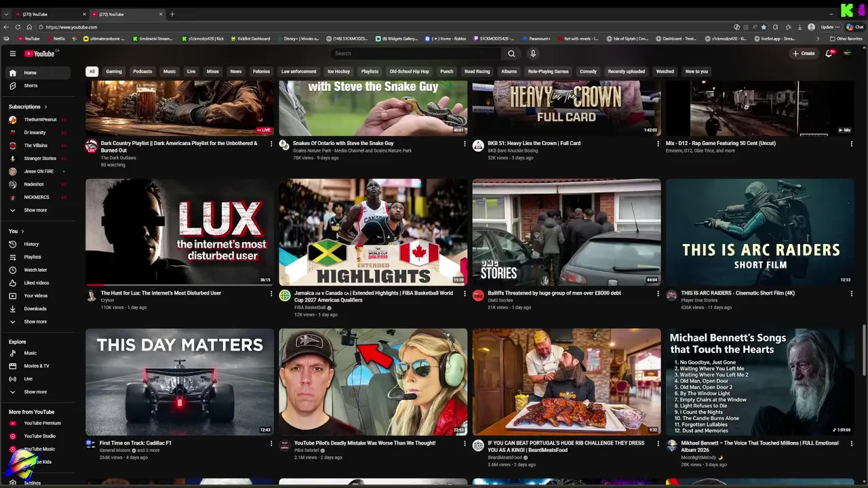The width and height of the screenshot is (868, 488).
Task: Open options menu for The Hunt for Lux video
Action: click(x=271, y=293)
